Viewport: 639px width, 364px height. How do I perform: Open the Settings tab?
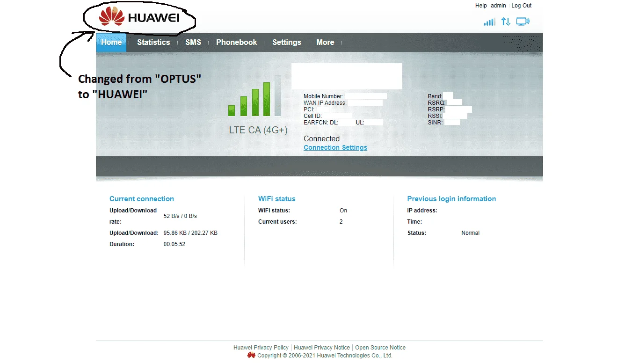pos(287,42)
